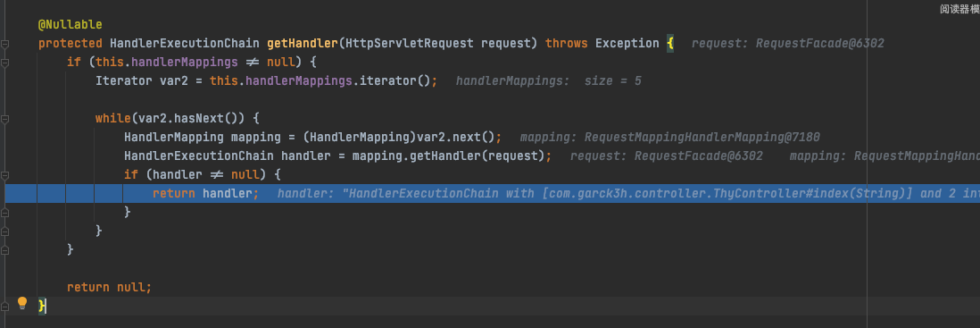The height and width of the screenshot is (328, 980).
Task: Click the 'throws' keyword
Action: click(566, 43)
